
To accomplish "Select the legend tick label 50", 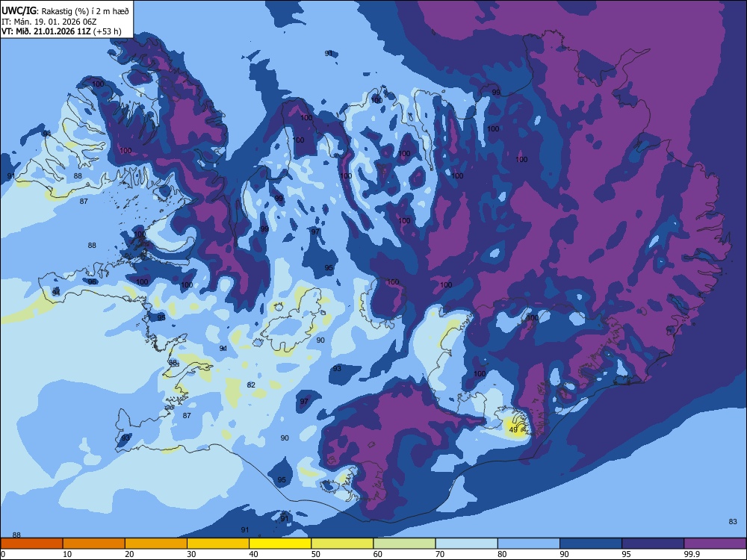I will [x=315, y=554].
